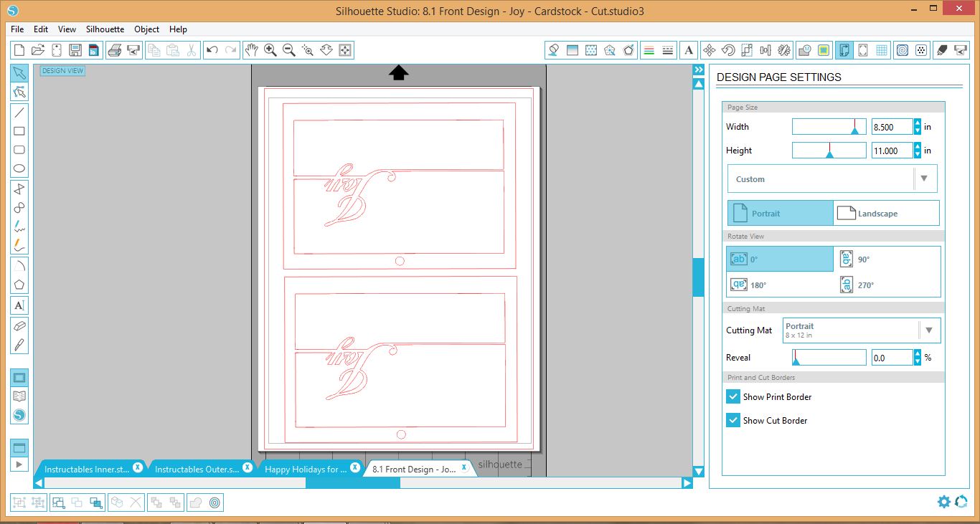The height and width of the screenshot is (524, 980).
Task: Uncheck Show Cut Border
Action: pyautogui.click(x=732, y=420)
